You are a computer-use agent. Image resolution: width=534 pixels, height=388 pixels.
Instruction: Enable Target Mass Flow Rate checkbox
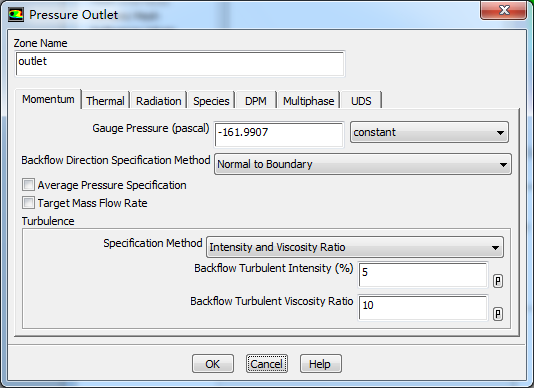pyautogui.click(x=28, y=203)
